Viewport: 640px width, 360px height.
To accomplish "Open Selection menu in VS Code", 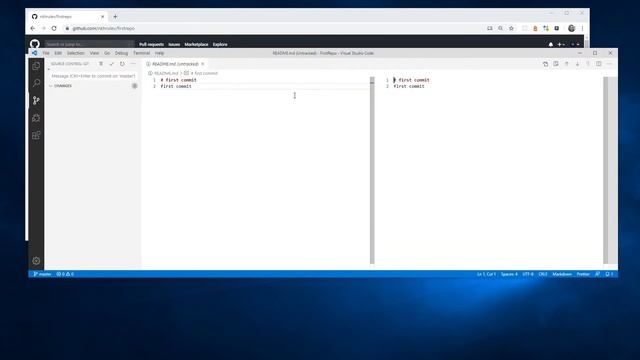I will [x=76, y=53].
